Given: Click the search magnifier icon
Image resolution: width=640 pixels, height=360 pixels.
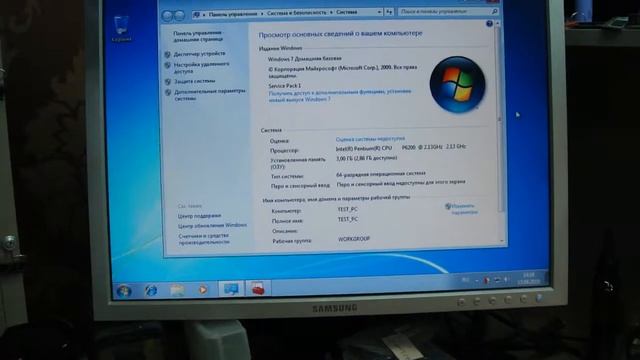Looking at the screenshot, I should pos(495,11).
